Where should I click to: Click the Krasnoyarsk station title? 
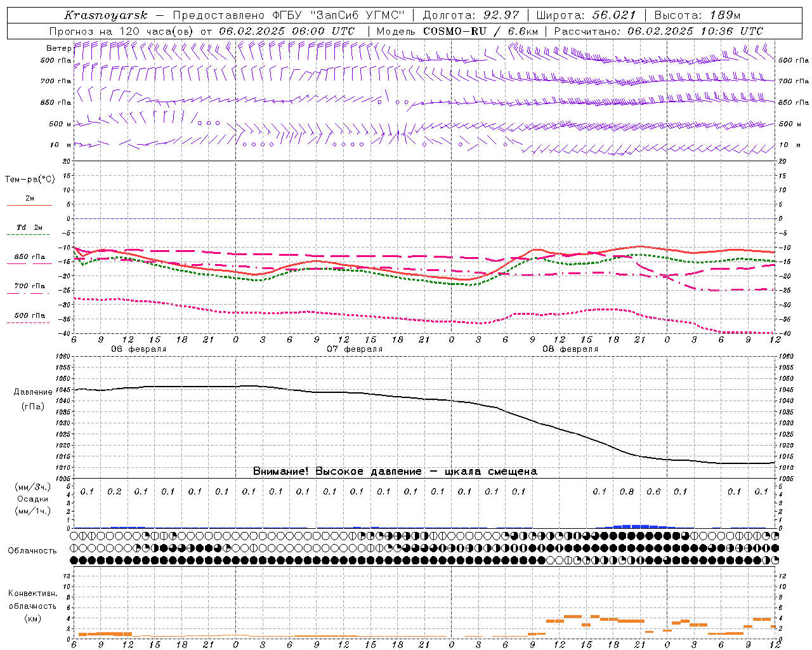tap(106, 15)
